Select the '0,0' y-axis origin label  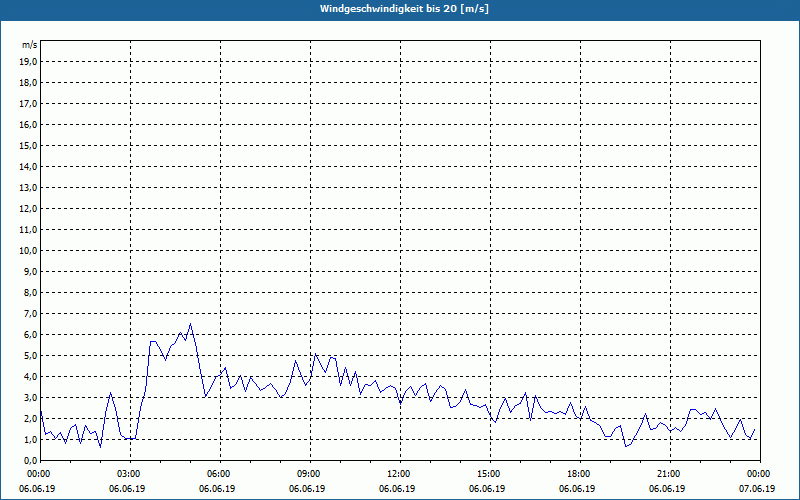pos(30,461)
